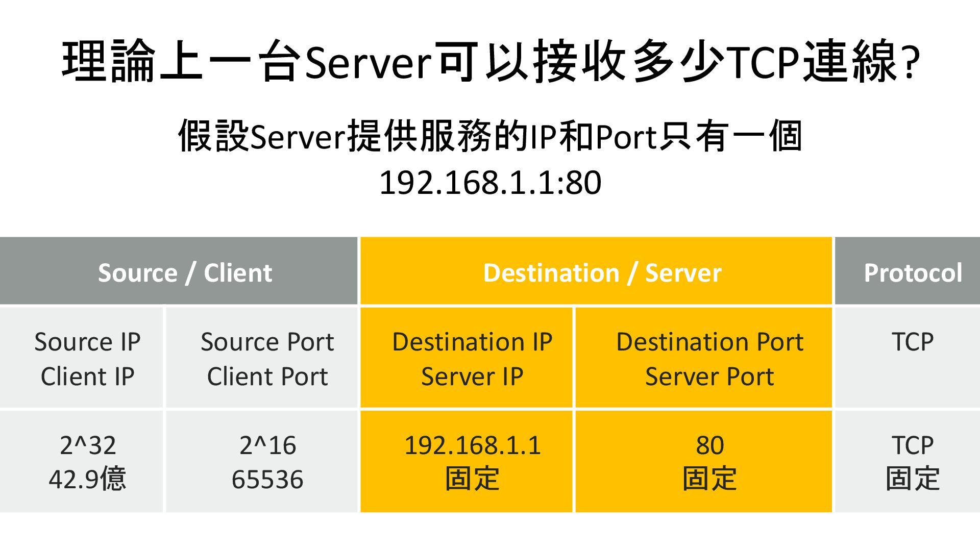Click the Destination Port Server Port cell

[x=704, y=358]
